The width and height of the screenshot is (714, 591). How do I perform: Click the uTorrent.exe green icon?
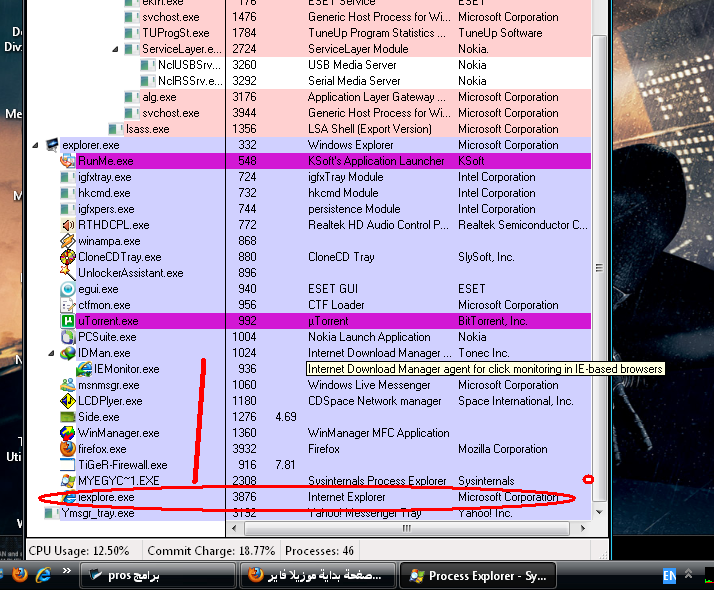(x=67, y=321)
